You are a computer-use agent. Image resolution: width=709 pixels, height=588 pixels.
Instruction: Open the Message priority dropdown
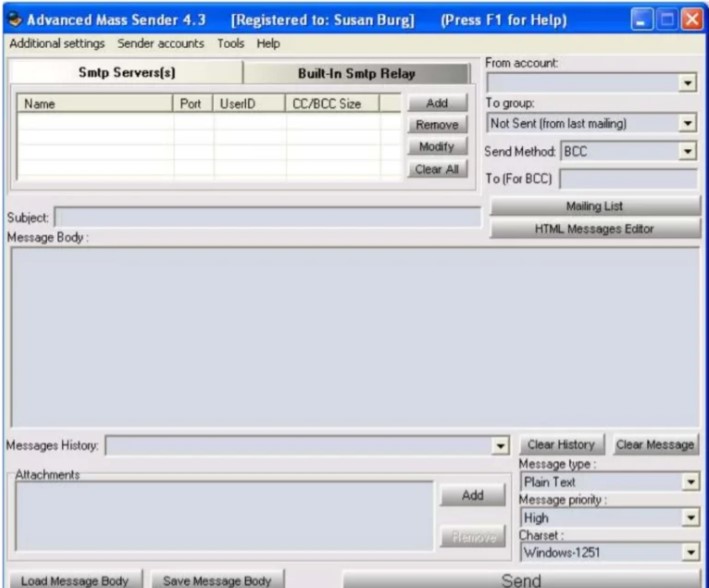[688, 518]
